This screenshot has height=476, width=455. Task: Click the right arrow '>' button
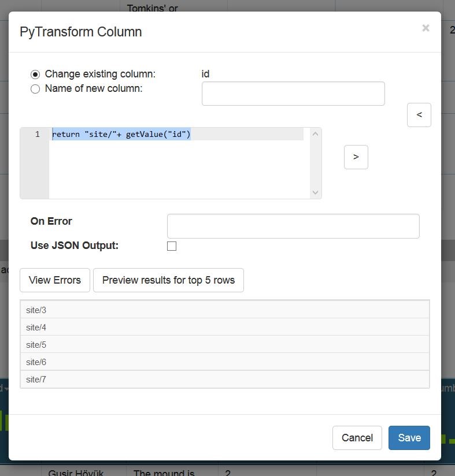356,157
